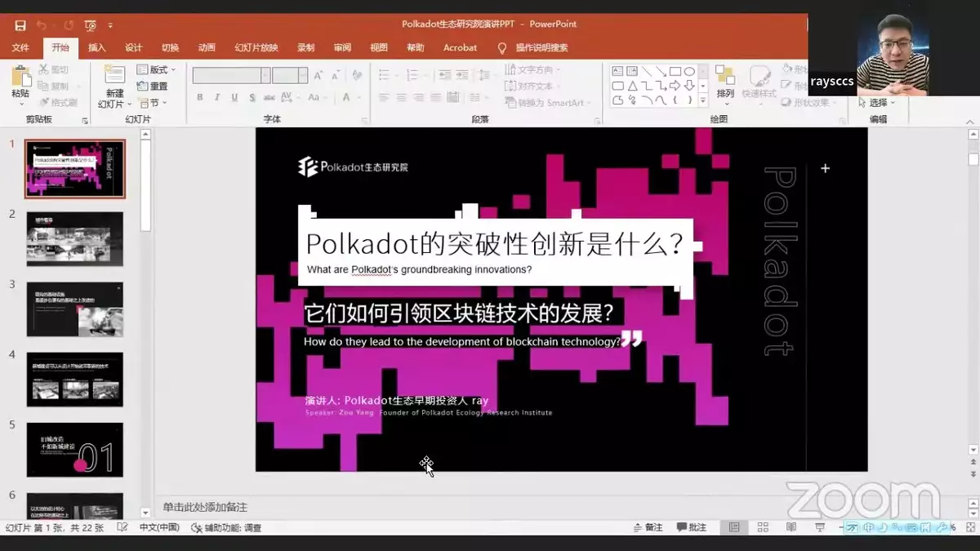980x551 pixels.
Task: Toggle text shadow (S)
Action: 251,97
